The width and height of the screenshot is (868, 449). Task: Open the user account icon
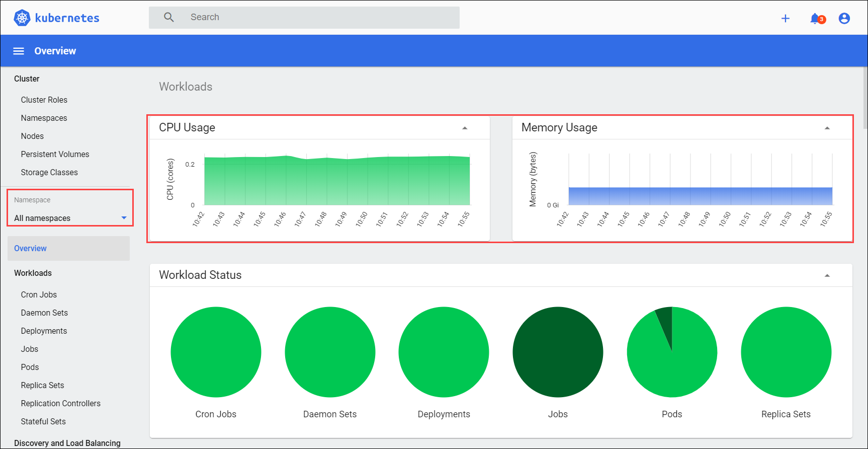(x=844, y=19)
